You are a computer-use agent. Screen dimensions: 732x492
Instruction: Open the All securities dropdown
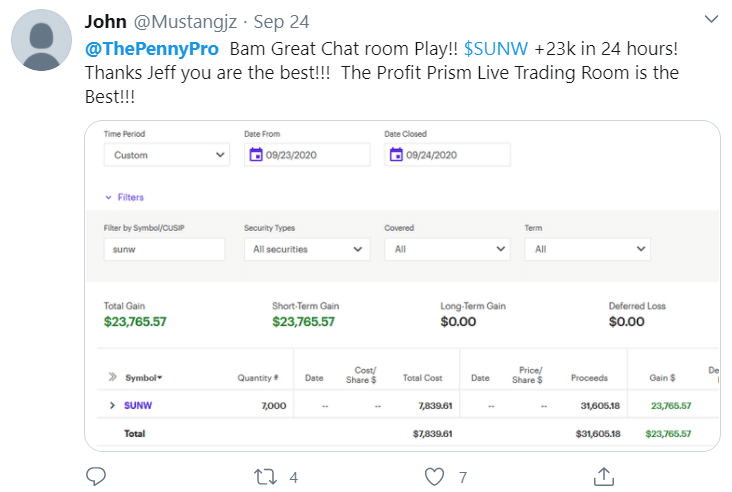click(307, 249)
